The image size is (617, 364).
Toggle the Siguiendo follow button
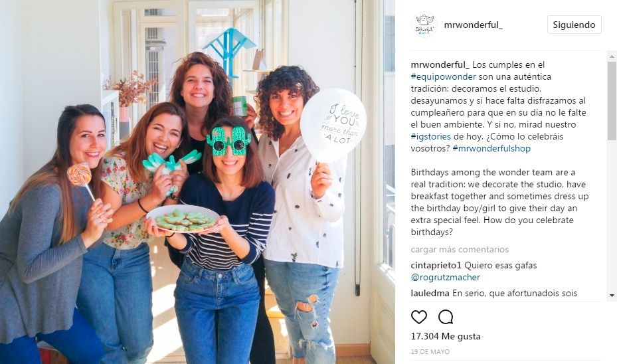click(x=574, y=25)
